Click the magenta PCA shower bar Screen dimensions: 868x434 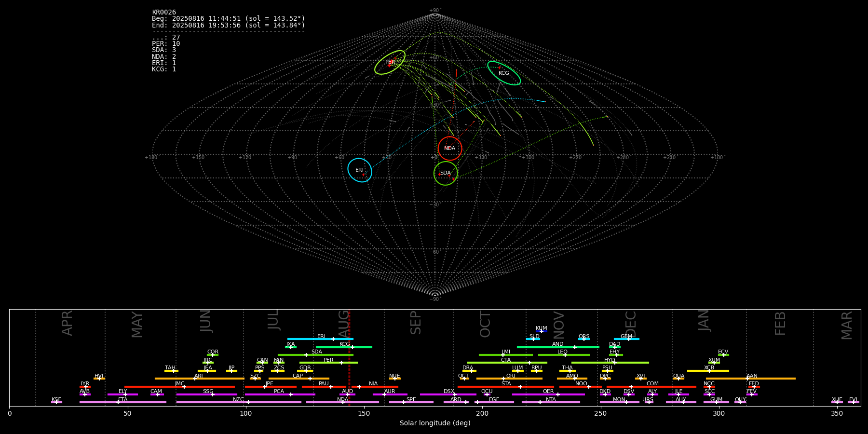[280, 394]
